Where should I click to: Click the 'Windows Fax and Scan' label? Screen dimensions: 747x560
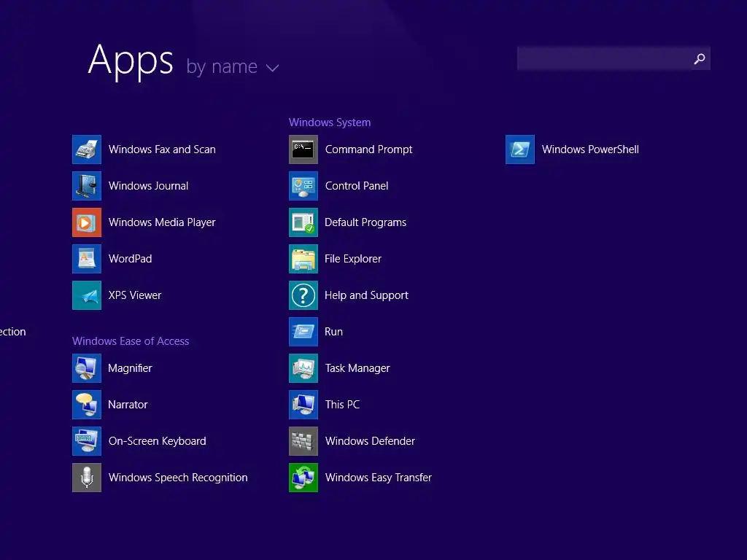162,149
